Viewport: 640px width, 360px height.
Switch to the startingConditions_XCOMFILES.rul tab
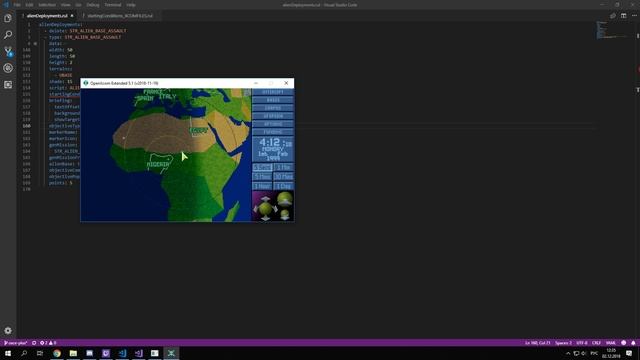click(120, 16)
